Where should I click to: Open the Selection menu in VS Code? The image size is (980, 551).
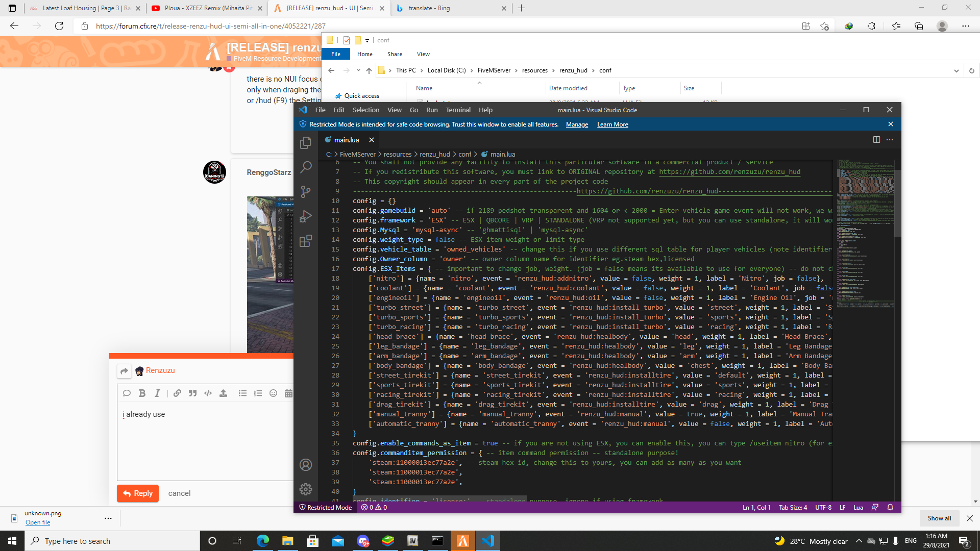(x=366, y=110)
